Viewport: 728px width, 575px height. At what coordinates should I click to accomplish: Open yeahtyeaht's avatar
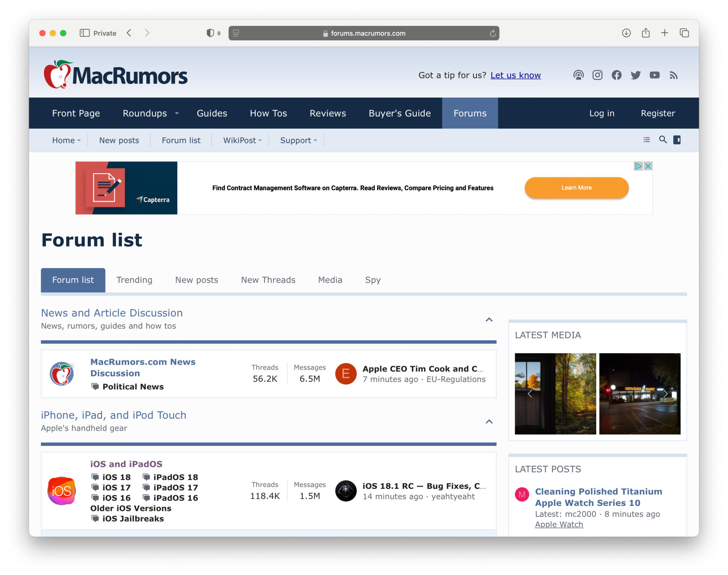tap(346, 491)
